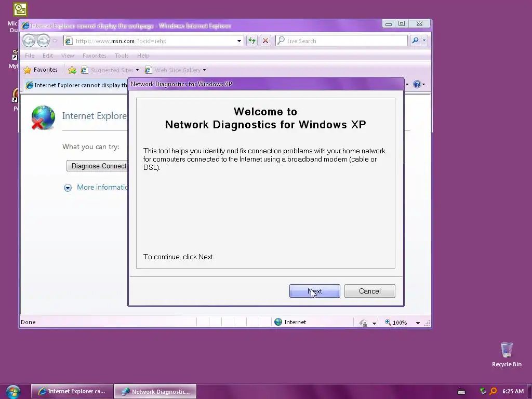Click the Network Diagnostics for Windows XP title bar
Screen dimensions: 532x399
265,84
